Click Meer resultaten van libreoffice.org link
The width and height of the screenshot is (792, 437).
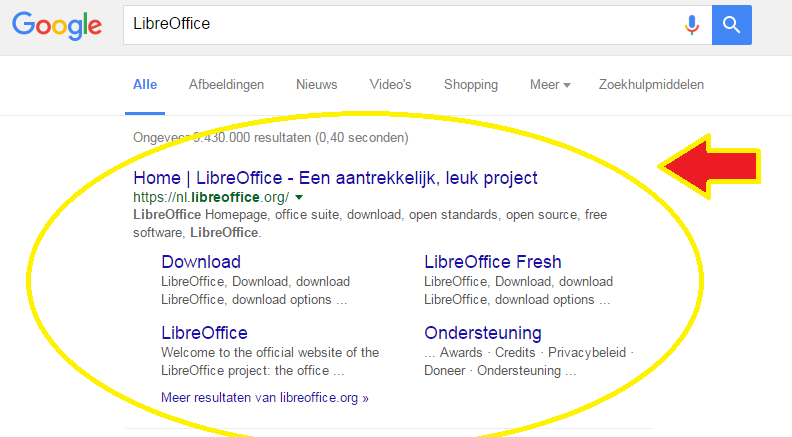(x=265, y=398)
